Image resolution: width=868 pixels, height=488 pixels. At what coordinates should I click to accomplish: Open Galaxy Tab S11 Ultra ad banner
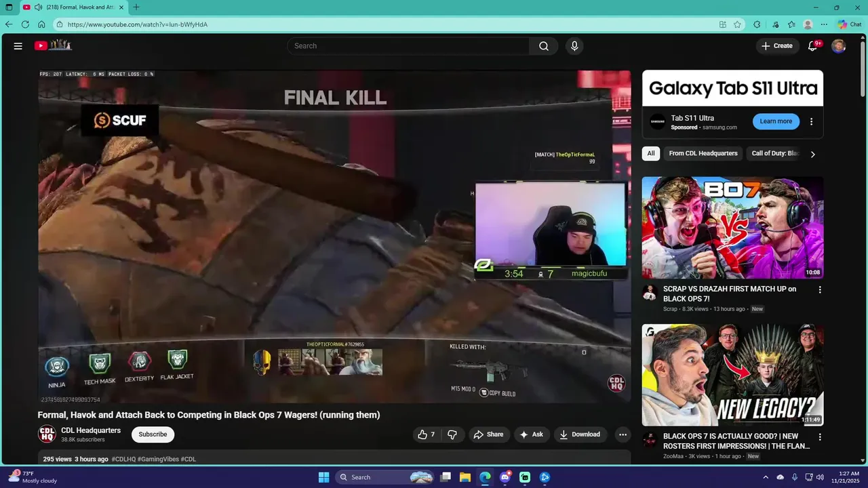click(732, 88)
